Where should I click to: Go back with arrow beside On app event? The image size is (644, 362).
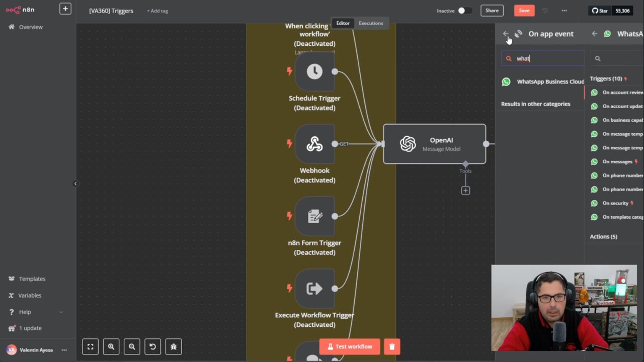point(506,34)
